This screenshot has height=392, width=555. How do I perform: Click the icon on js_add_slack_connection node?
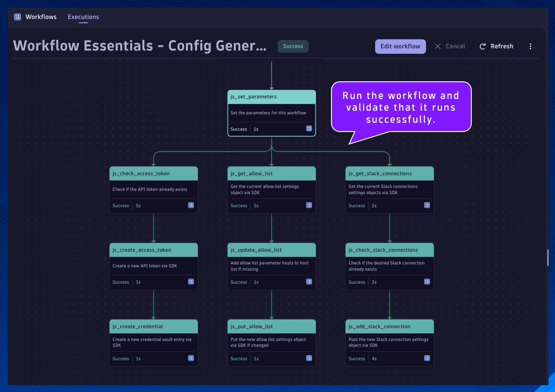tap(427, 358)
